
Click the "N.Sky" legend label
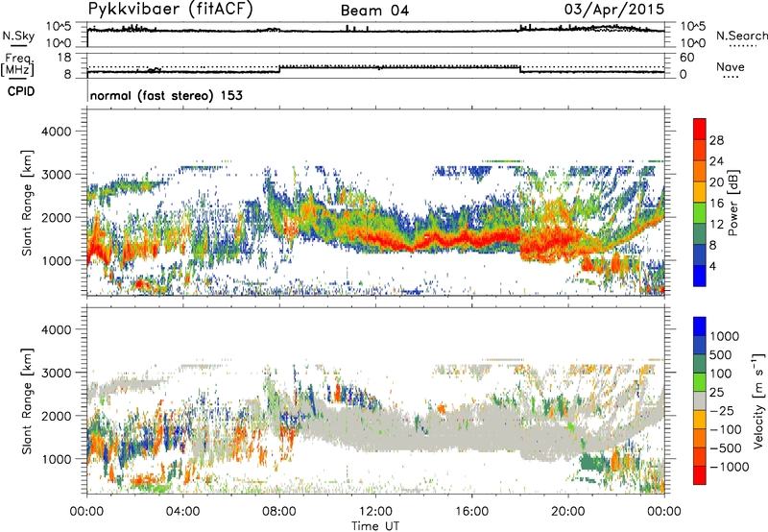point(18,36)
